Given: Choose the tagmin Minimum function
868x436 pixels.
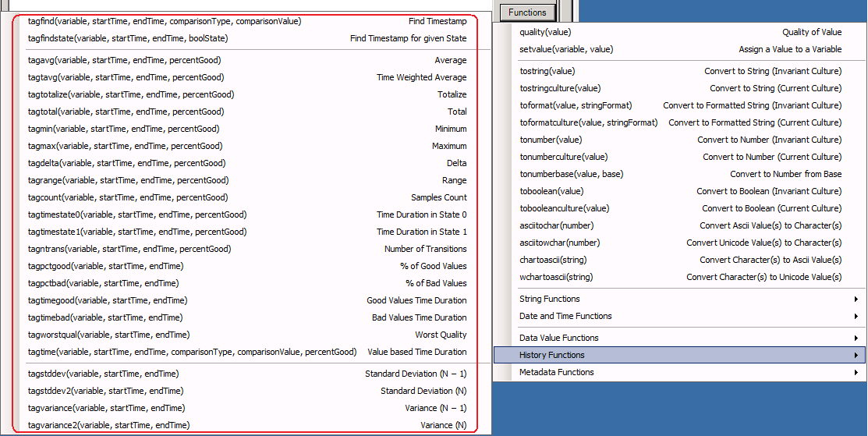Looking at the screenshot, I should coord(246,129).
